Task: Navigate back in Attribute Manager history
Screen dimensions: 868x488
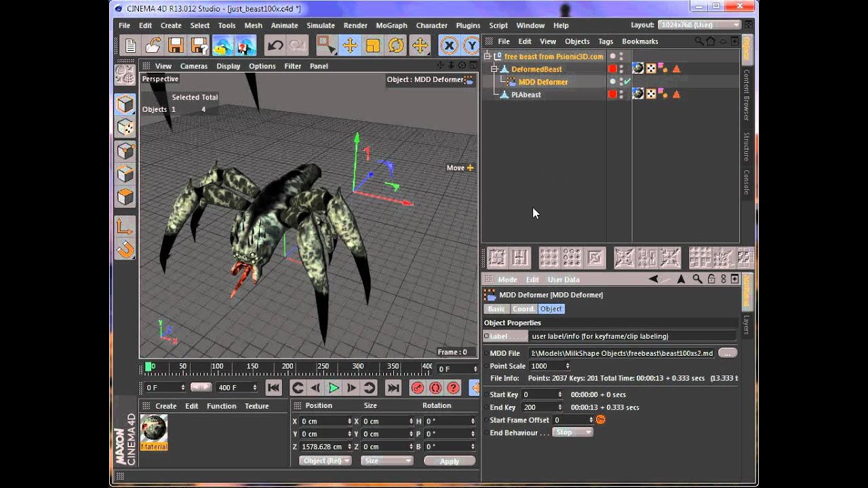Action: pyautogui.click(x=653, y=279)
